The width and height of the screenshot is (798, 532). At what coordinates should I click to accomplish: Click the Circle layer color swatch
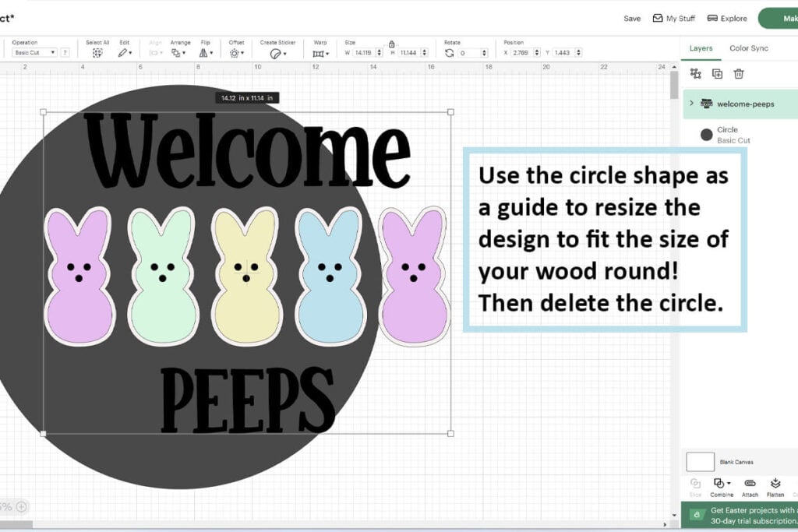click(x=706, y=135)
